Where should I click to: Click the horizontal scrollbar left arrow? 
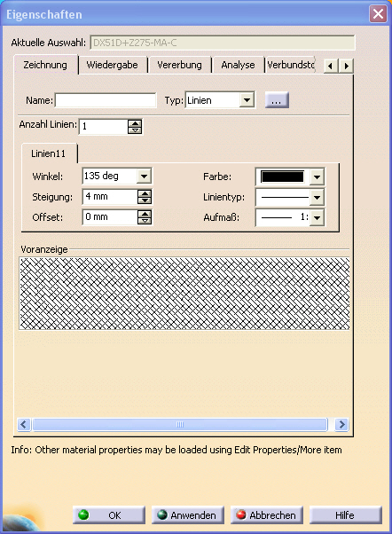(x=24, y=424)
